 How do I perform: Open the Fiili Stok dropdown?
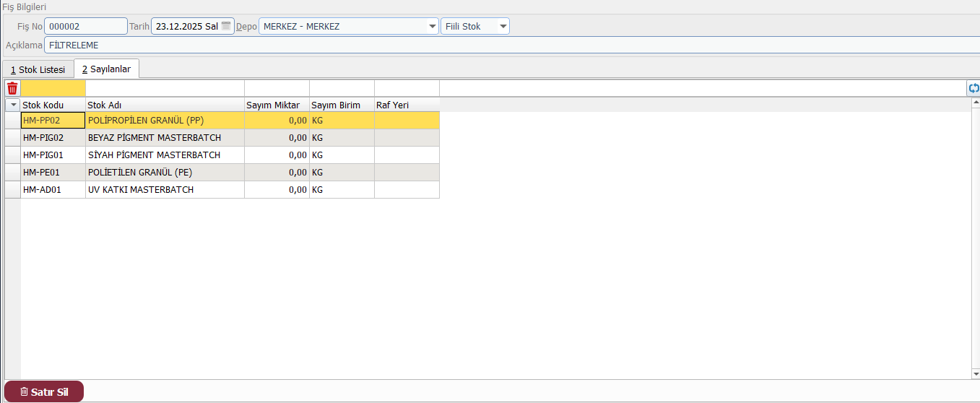pos(503,27)
